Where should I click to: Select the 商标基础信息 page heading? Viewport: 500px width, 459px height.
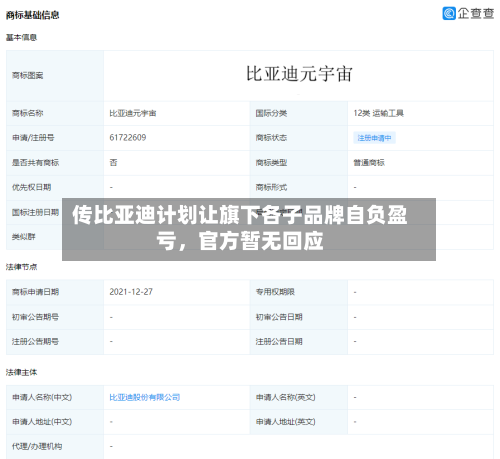[32, 15]
